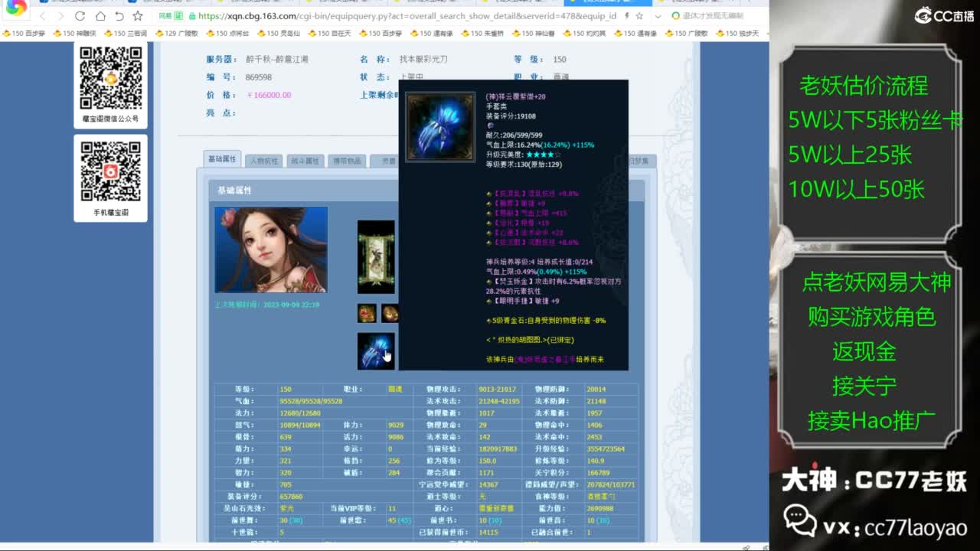980x551 pixels.
Task: Click the browser forward arrow
Action: tap(60, 16)
